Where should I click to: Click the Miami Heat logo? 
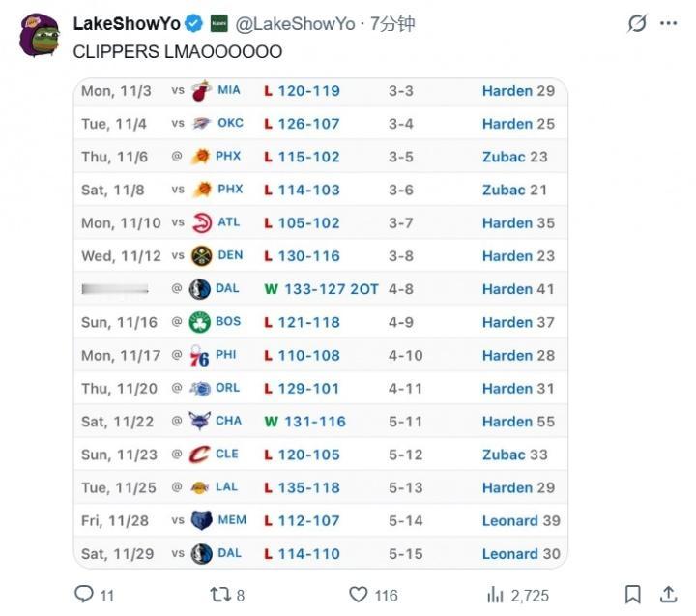(x=201, y=91)
